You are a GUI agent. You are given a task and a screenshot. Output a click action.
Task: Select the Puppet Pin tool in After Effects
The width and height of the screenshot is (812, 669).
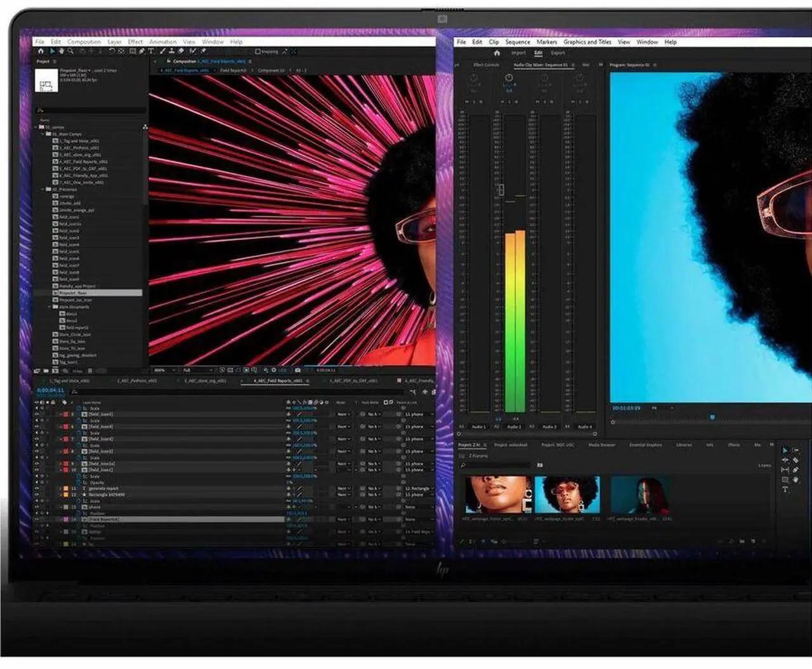(x=203, y=51)
